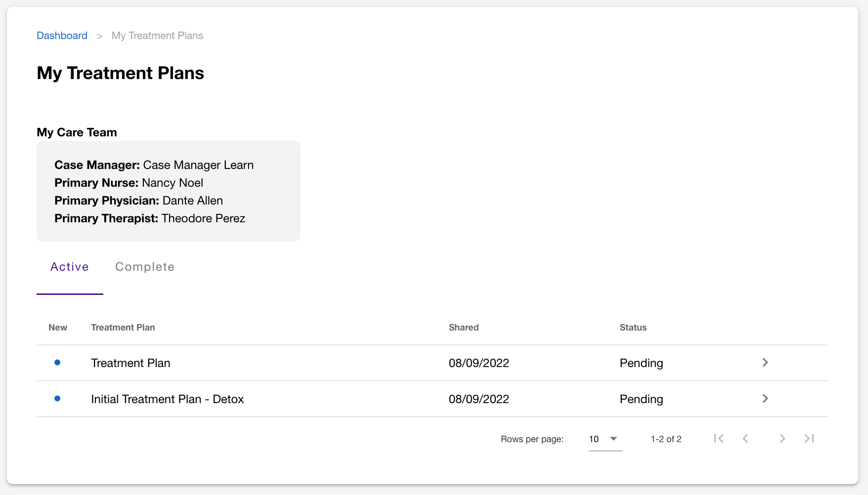The height and width of the screenshot is (495, 868).
Task: Click the Treatment Plan column header
Action: pos(123,328)
